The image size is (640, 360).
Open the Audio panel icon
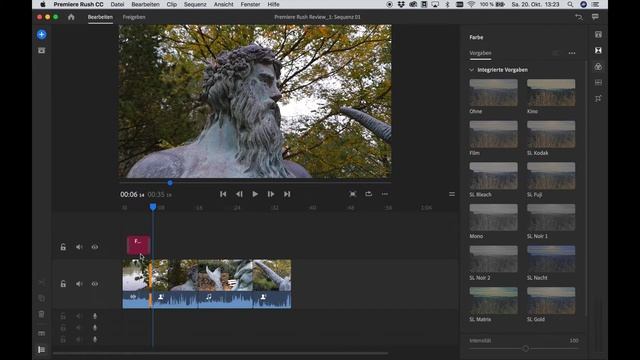[x=598, y=82]
